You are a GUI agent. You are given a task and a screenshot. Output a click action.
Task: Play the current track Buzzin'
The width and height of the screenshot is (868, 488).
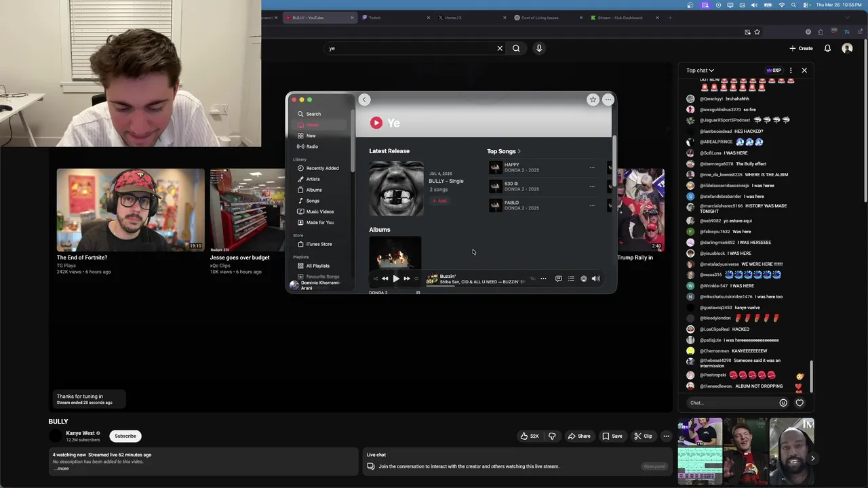[396, 279]
